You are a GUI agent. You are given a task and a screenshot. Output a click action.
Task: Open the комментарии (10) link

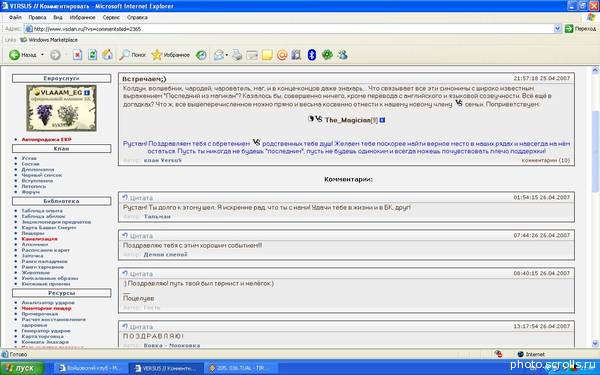546,160
